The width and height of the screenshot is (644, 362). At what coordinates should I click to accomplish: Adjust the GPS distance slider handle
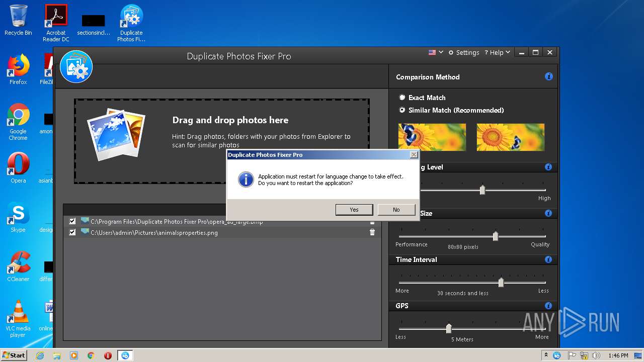[x=449, y=328]
